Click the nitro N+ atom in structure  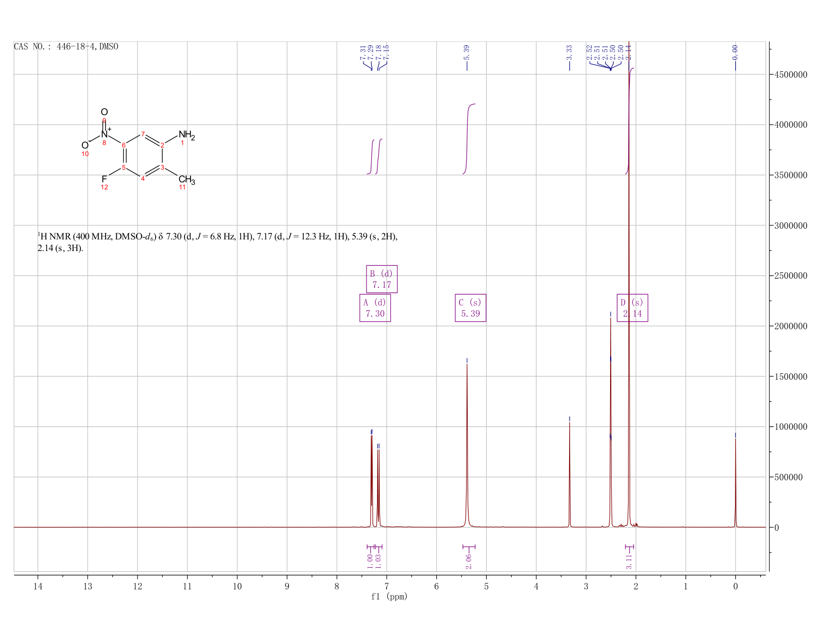(105, 134)
